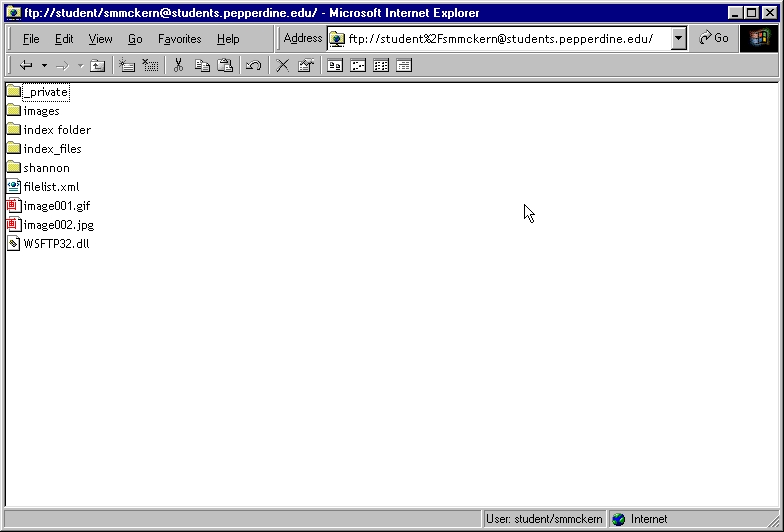The width and height of the screenshot is (784, 532).
Task: Click the Disconnect Network Drive icon
Action: [150, 66]
